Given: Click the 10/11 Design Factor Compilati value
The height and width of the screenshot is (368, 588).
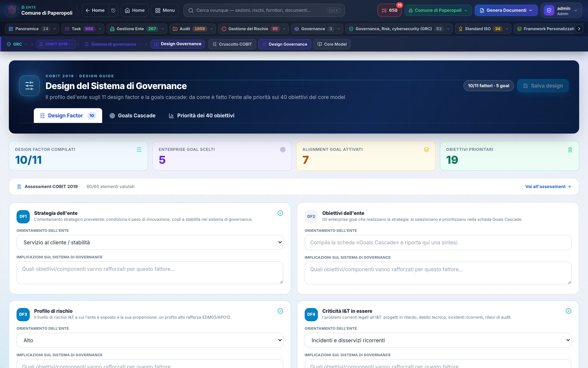Looking at the screenshot, I should pyautogui.click(x=28, y=160).
